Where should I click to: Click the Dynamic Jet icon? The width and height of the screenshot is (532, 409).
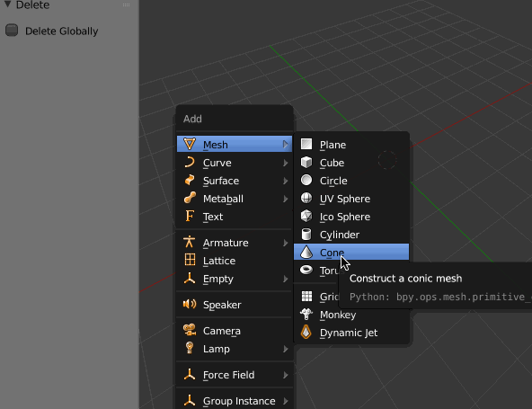306,332
